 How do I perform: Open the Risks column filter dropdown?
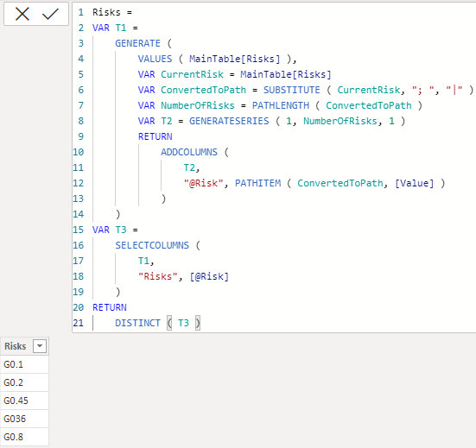(x=40, y=346)
